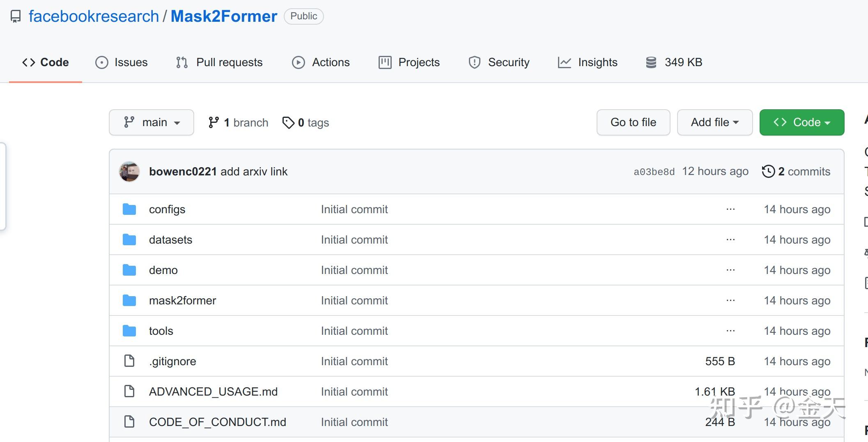Switch to the Issues tab

(122, 62)
